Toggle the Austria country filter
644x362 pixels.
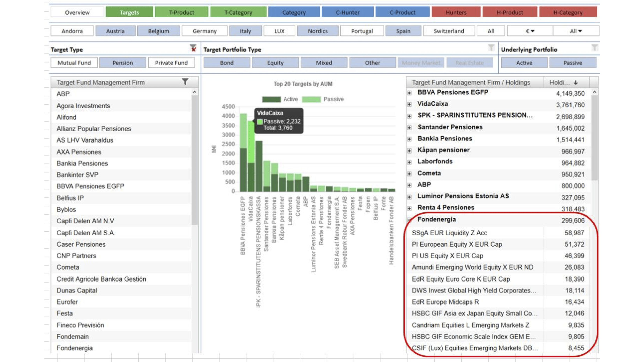(x=115, y=31)
